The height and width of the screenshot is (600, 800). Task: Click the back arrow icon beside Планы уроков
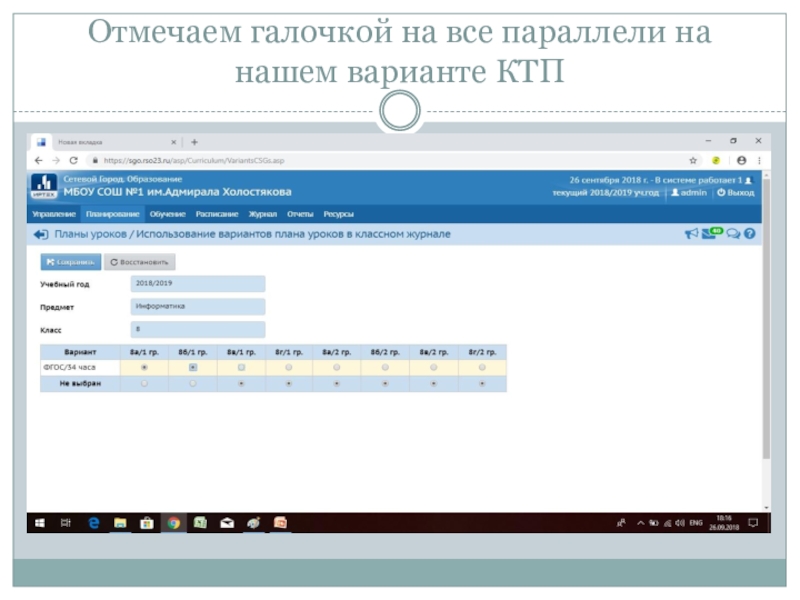pyautogui.click(x=40, y=234)
